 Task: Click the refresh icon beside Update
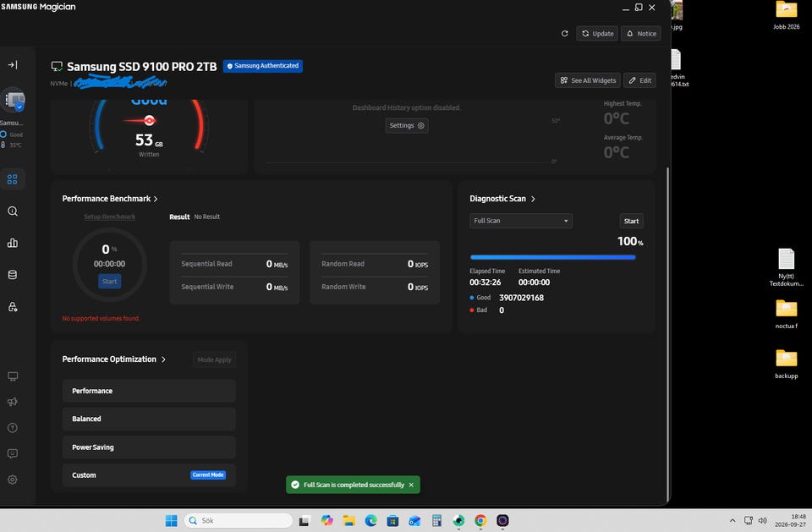tap(564, 34)
